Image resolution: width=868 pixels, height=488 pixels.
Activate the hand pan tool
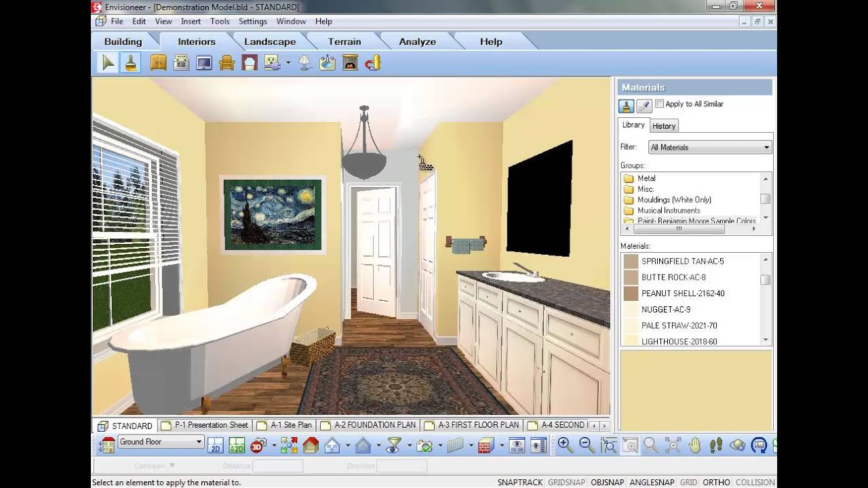pos(694,445)
